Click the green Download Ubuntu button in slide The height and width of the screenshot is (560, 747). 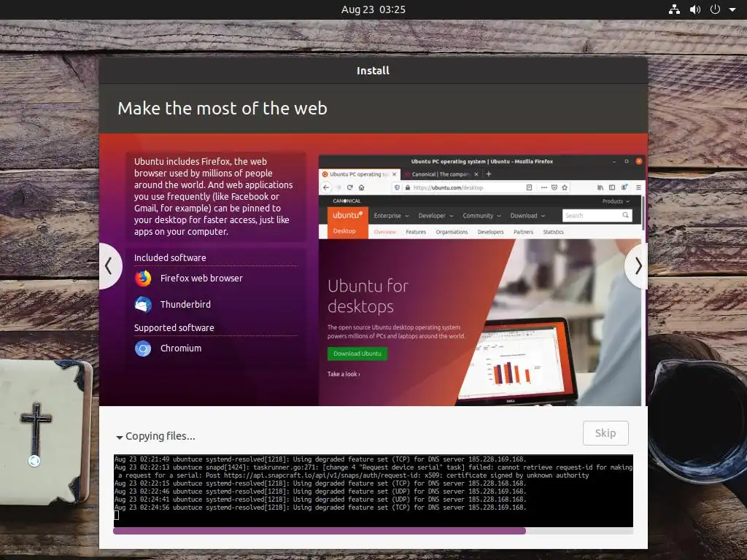coord(357,354)
